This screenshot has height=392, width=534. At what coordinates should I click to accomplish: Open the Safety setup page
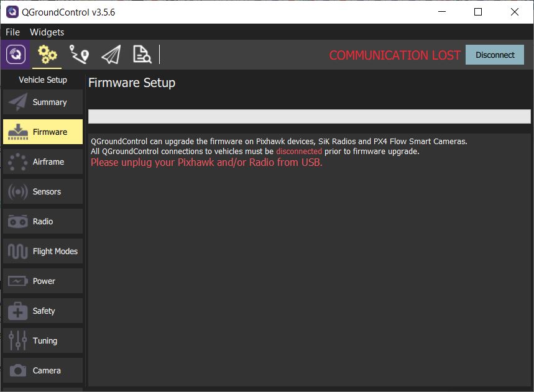pyautogui.click(x=43, y=311)
